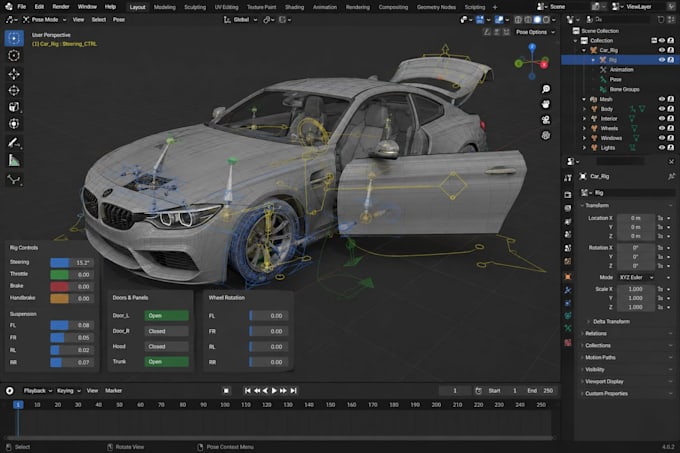This screenshot has height=453, width=680.
Task: Toggle Door_L Open state
Action: (x=167, y=316)
